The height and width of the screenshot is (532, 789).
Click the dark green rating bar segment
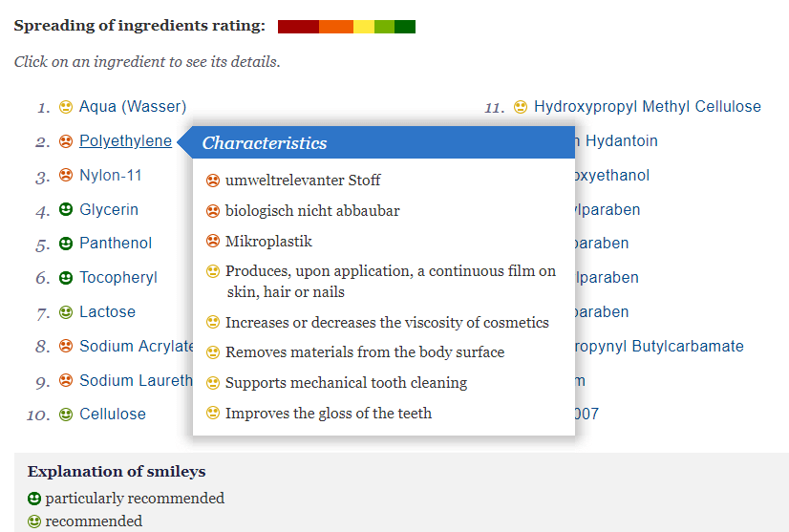405,27
